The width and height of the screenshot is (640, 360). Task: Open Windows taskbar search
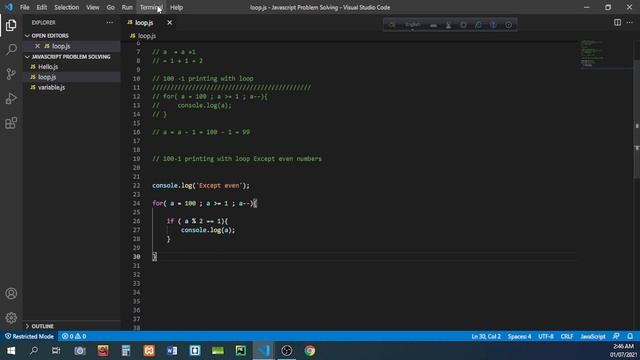pos(34,351)
